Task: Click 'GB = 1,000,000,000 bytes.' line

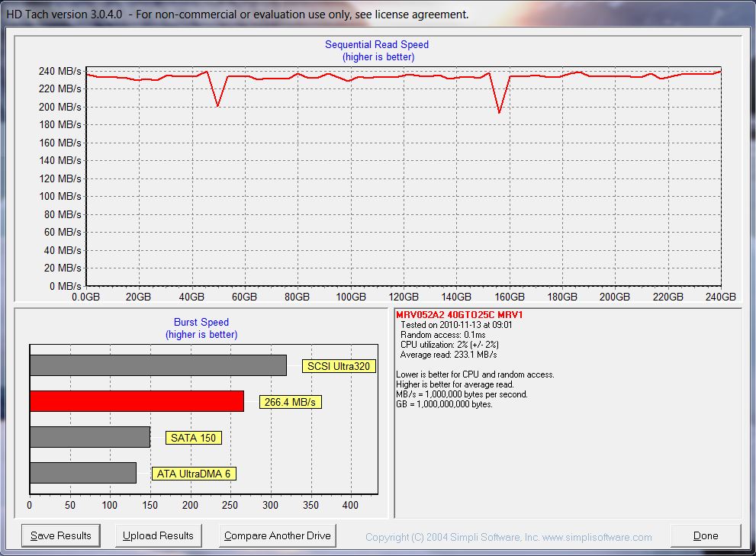Action: coord(444,404)
